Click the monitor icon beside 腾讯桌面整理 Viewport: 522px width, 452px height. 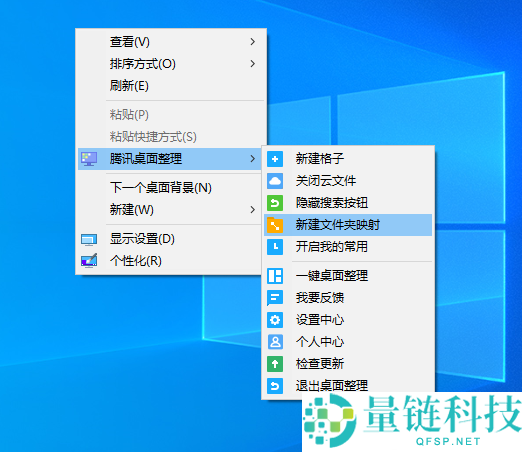click(89, 159)
